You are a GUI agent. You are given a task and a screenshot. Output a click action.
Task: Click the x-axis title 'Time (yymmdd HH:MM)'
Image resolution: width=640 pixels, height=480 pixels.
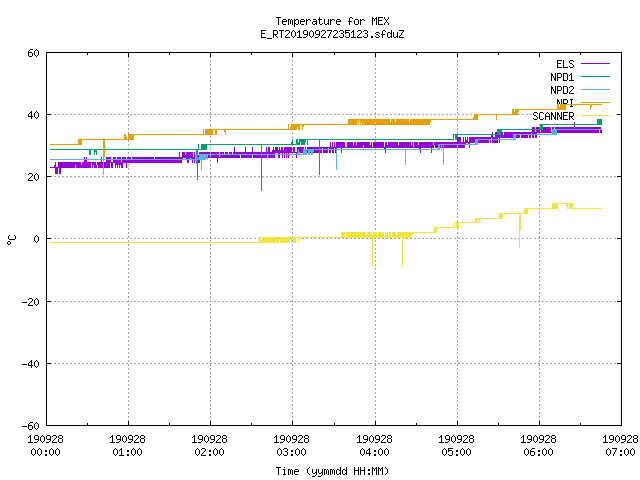coord(332,471)
